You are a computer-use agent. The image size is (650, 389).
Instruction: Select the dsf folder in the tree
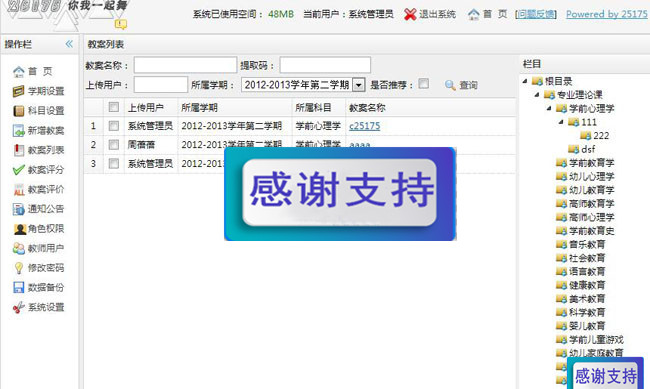pyautogui.click(x=582, y=149)
